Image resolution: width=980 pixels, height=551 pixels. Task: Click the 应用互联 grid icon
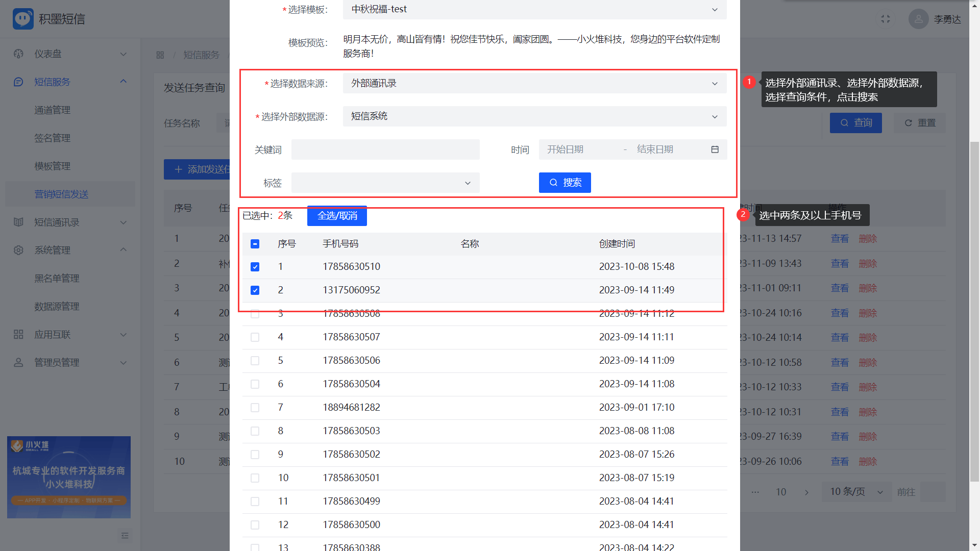coord(19,335)
